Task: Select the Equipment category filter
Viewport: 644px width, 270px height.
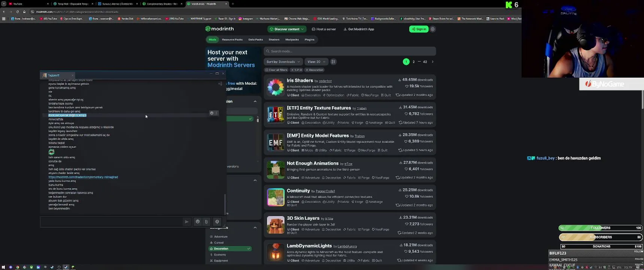Action: pos(221,261)
